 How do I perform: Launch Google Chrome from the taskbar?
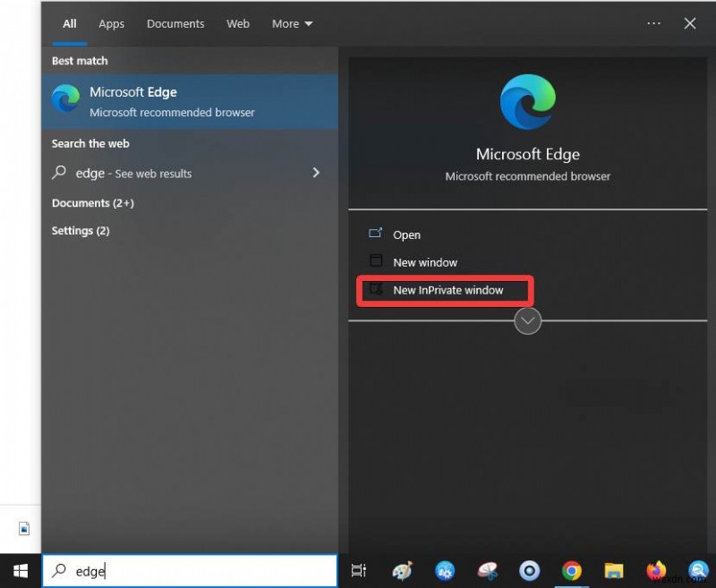click(x=572, y=570)
